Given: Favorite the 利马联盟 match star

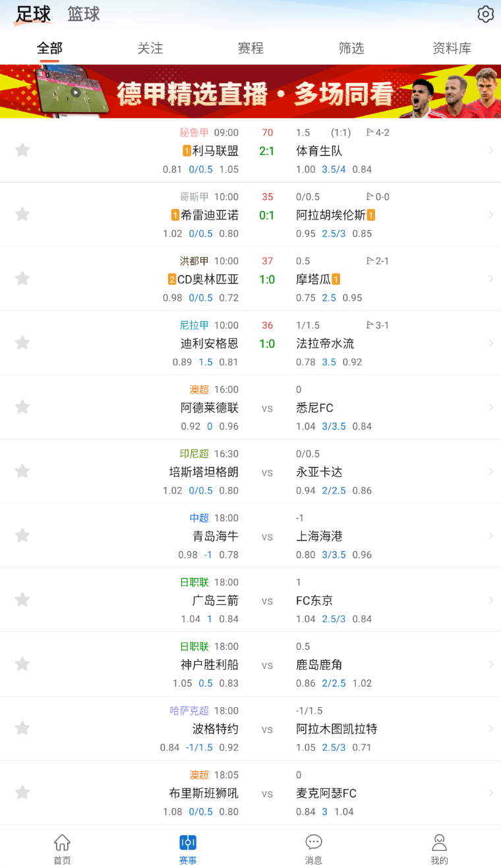Looking at the screenshot, I should click(x=22, y=150).
